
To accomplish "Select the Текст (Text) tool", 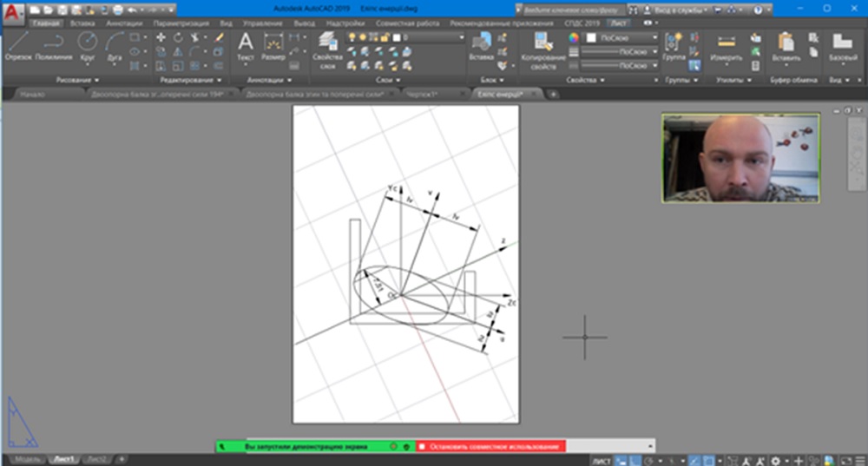I will click(x=246, y=47).
